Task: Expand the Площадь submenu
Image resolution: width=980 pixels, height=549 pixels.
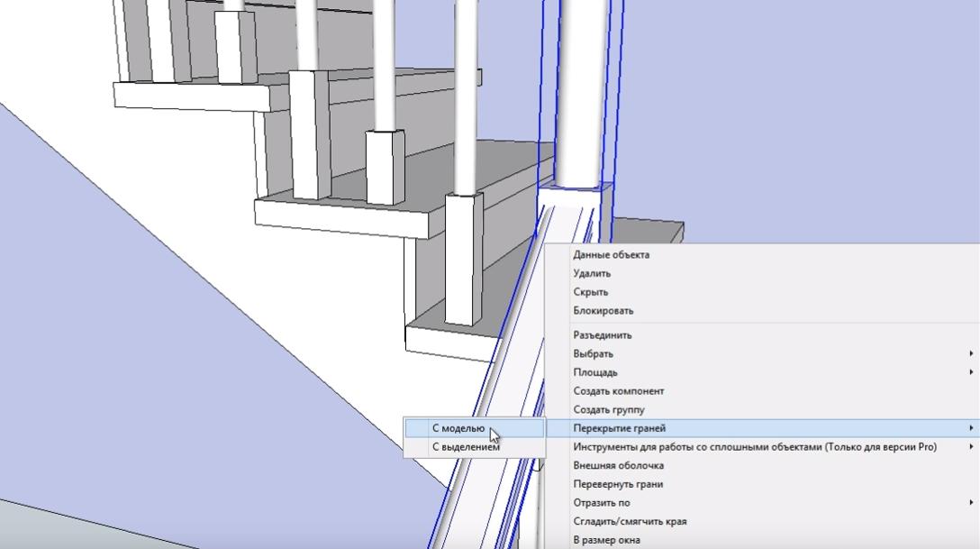Action: coord(595,372)
